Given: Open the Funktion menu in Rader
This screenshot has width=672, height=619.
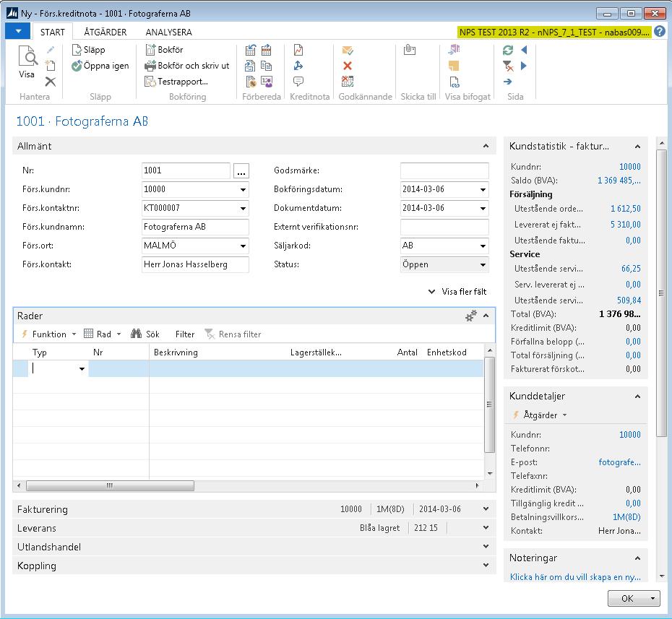Looking at the screenshot, I should (48, 334).
